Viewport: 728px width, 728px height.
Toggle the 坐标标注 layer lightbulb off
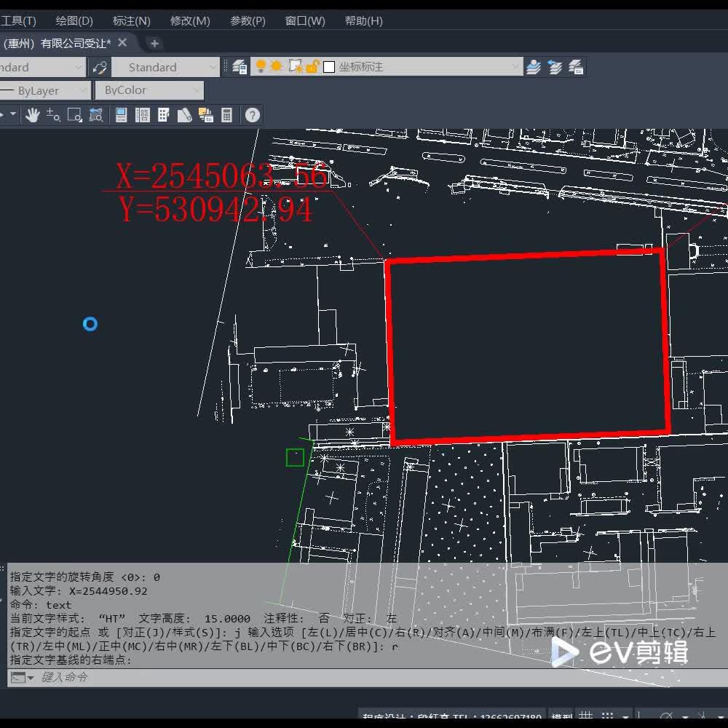click(260, 66)
